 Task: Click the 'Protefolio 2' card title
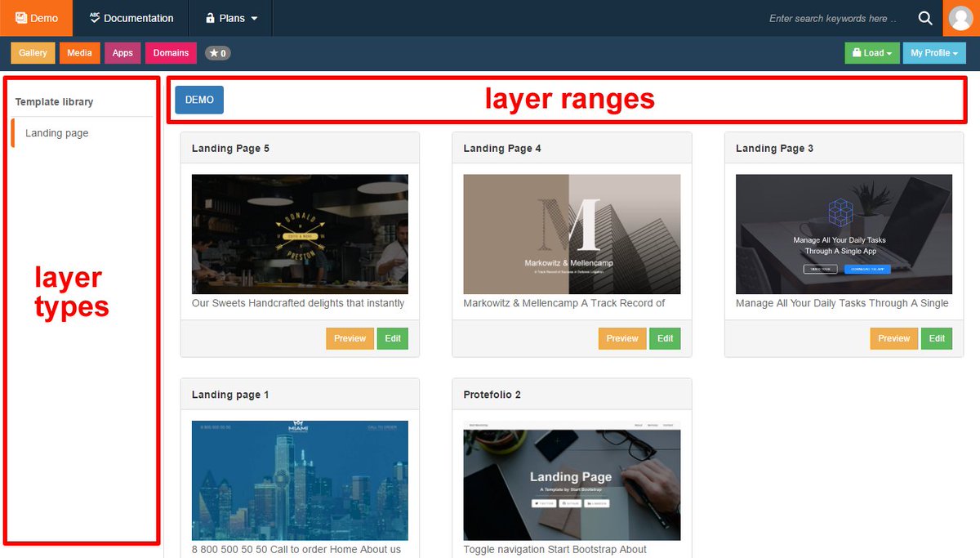492,395
